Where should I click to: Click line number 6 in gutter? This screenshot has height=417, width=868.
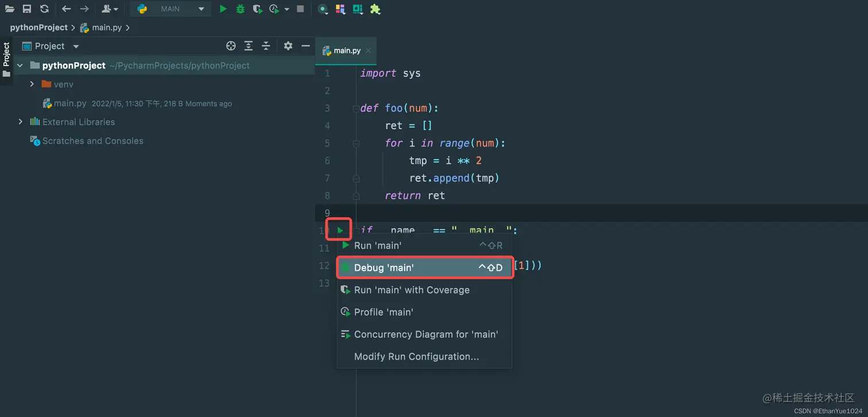click(327, 161)
